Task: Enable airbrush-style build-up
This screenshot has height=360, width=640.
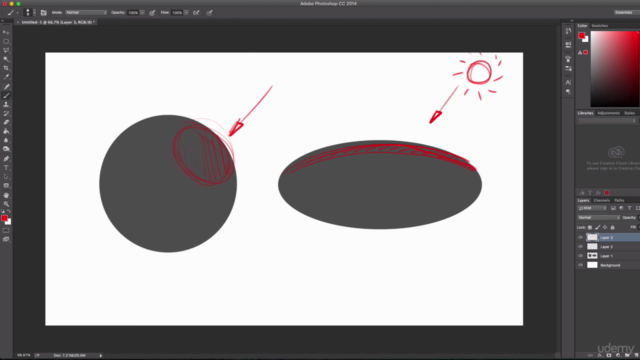Action: click(x=196, y=13)
